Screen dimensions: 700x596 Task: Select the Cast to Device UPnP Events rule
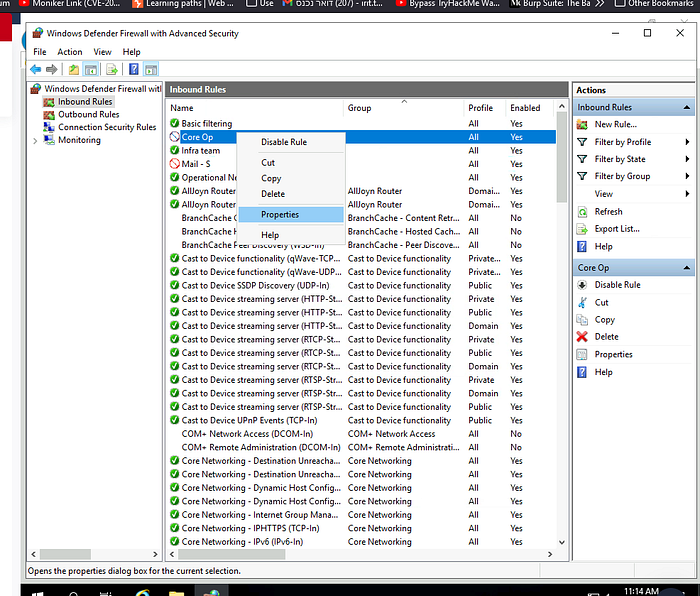pos(362,421)
